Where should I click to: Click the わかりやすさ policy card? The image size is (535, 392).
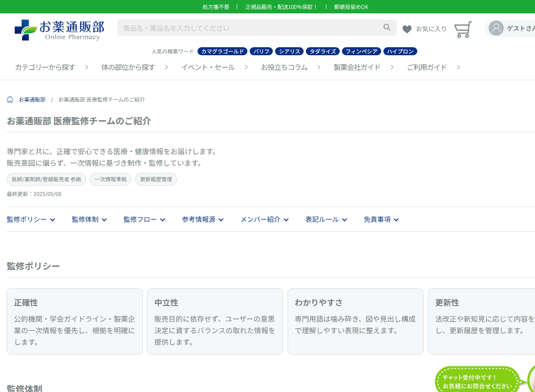355,321
